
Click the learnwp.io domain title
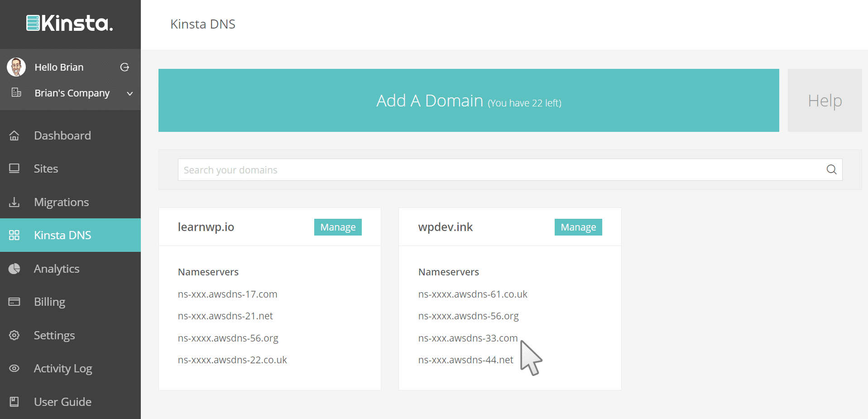tap(206, 227)
